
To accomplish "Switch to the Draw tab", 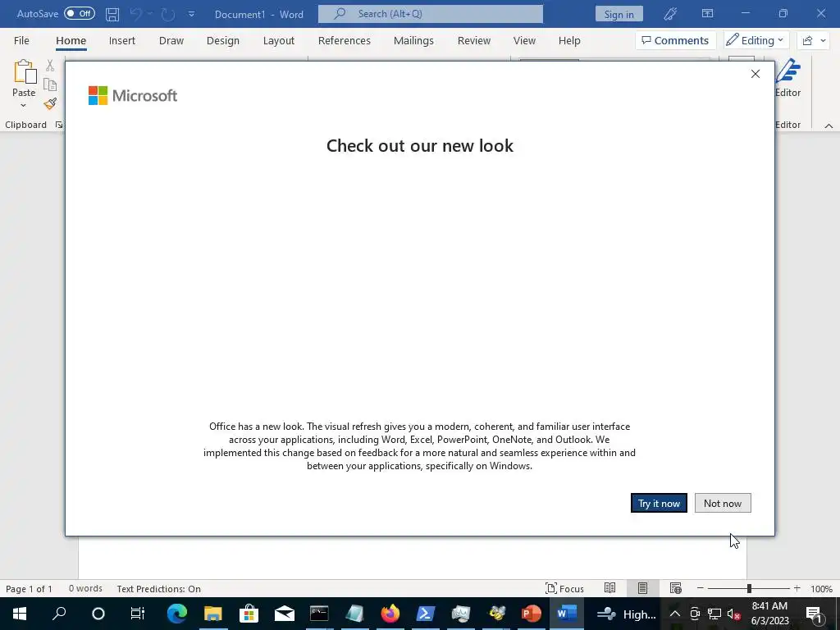I will (171, 41).
